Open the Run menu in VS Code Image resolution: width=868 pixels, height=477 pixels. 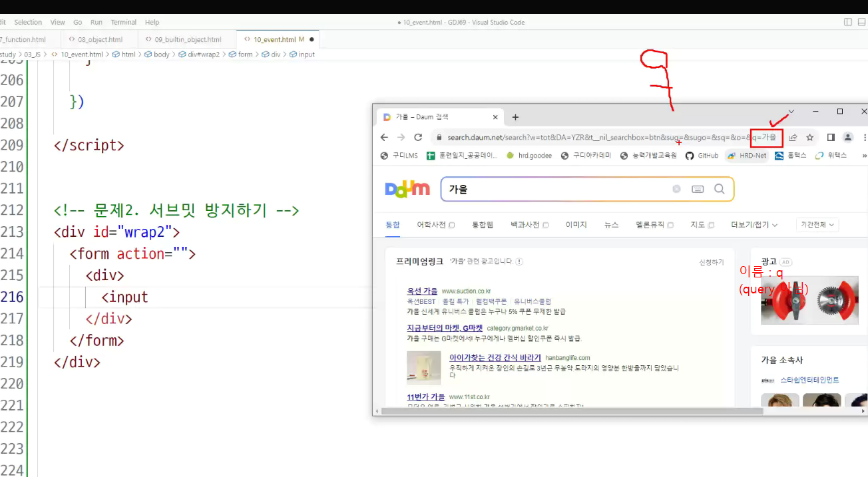pyautogui.click(x=97, y=22)
